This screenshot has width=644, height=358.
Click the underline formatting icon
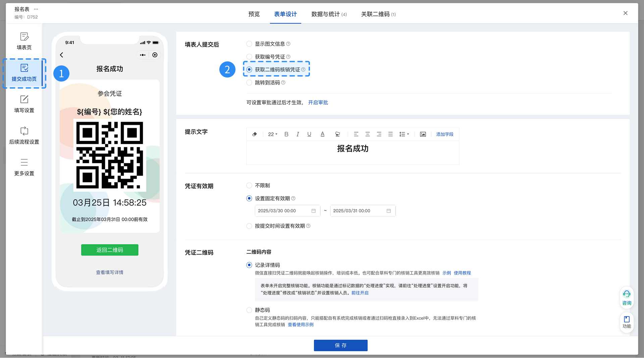(309, 134)
